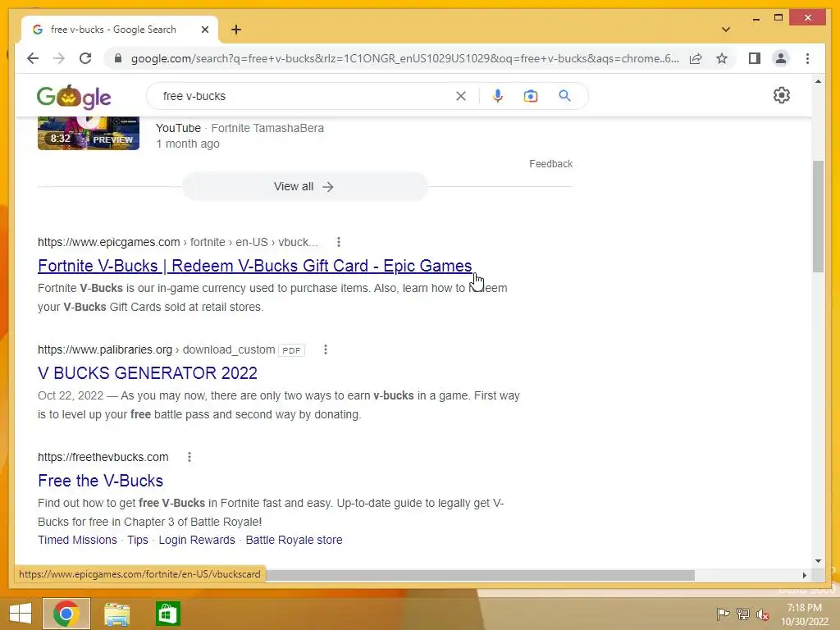This screenshot has height=630, width=840.
Task: Open Google quick settings gear
Action: coord(782,95)
